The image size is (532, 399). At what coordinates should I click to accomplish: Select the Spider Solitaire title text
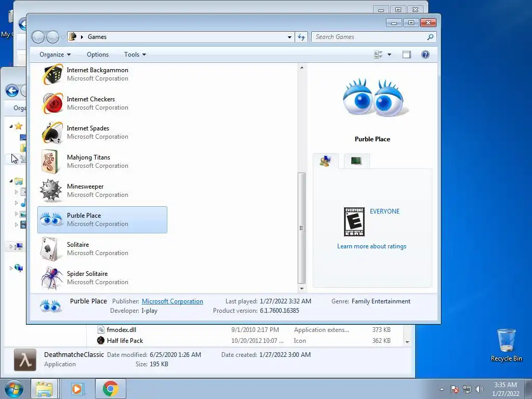coord(87,273)
